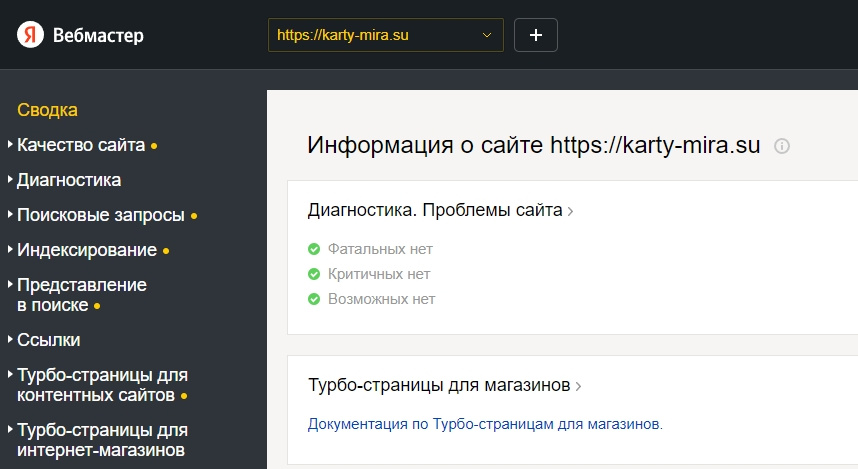Open Турбо-страницы для интернет-магазинов sidebar item
The image size is (858, 469).
click(x=102, y=440)
